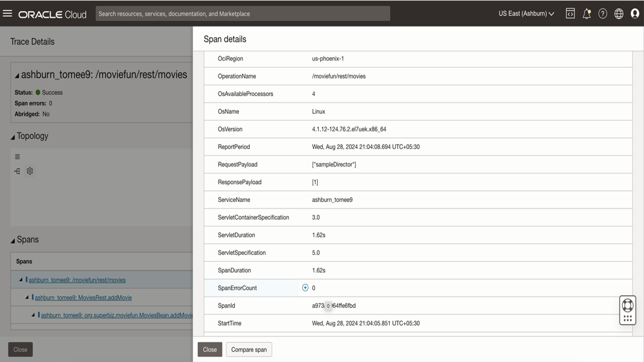This screenshot has width=644, height=362.
Task: Open the hamburger navigation menu
Action: pos(7,13)
